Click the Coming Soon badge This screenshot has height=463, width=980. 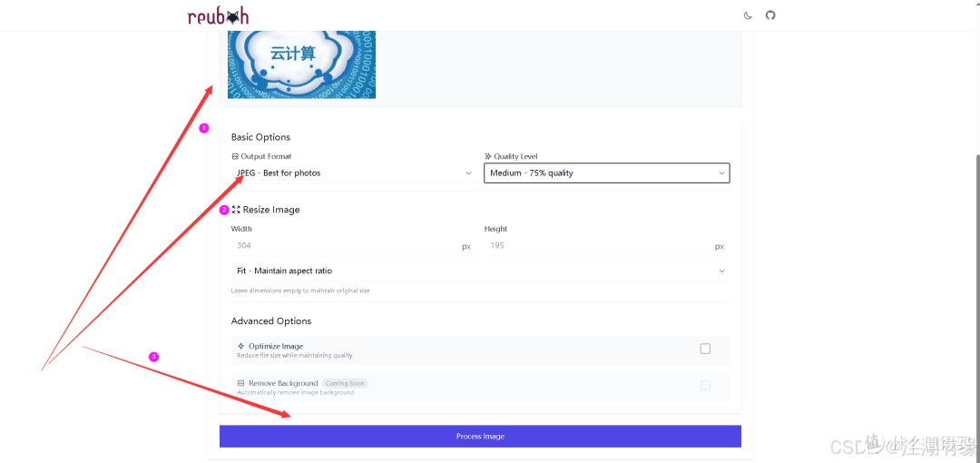point(345,383)
